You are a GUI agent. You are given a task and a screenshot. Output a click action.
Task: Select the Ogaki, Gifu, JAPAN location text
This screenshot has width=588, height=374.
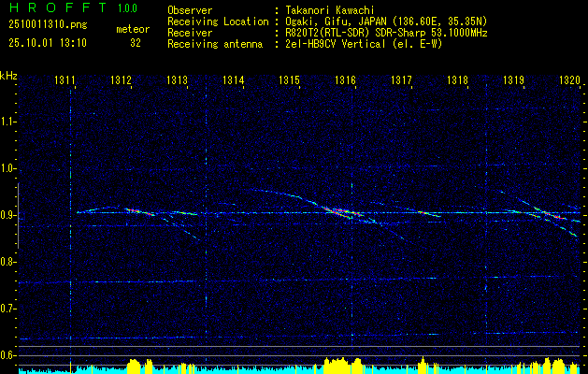[x=386, y=22]
